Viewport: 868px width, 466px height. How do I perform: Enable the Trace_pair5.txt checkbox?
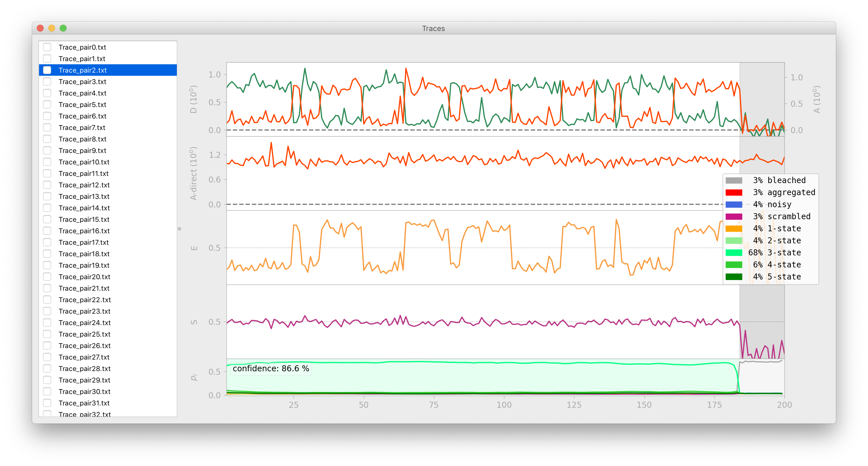click(x=47, y=104)
